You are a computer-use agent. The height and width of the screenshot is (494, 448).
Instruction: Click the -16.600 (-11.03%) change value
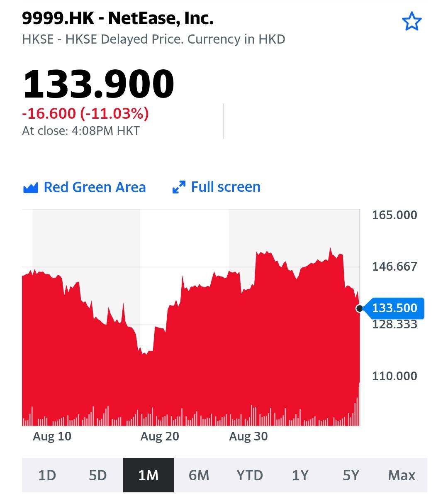(x=85, y=113)
